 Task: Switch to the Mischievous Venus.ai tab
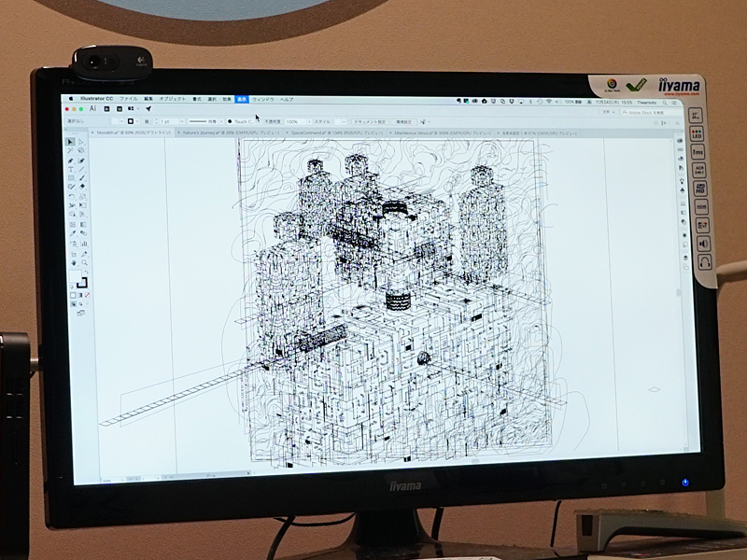coord(443,133)
